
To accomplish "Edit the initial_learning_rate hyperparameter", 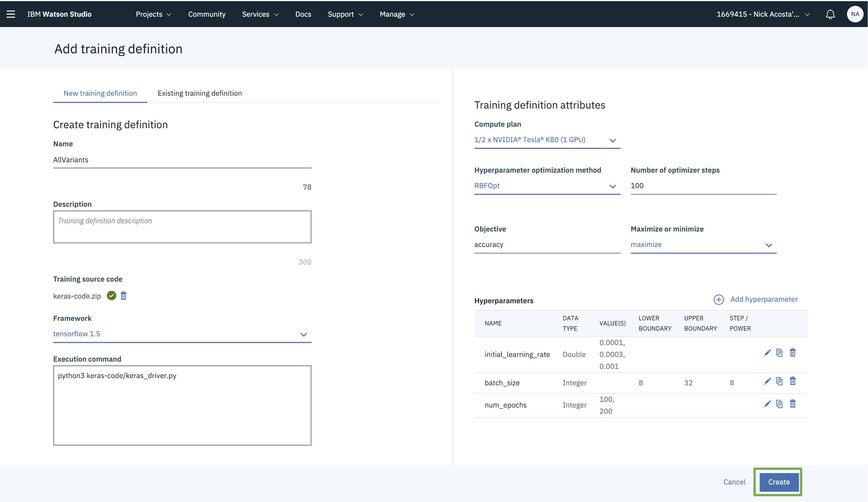I will click(767, 353).
